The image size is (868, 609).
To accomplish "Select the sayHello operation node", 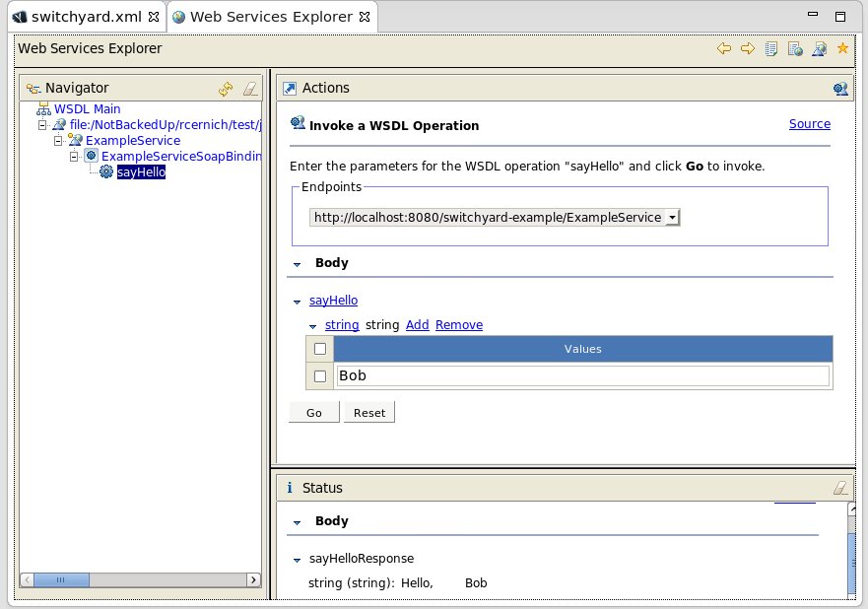I will [141, 172].
